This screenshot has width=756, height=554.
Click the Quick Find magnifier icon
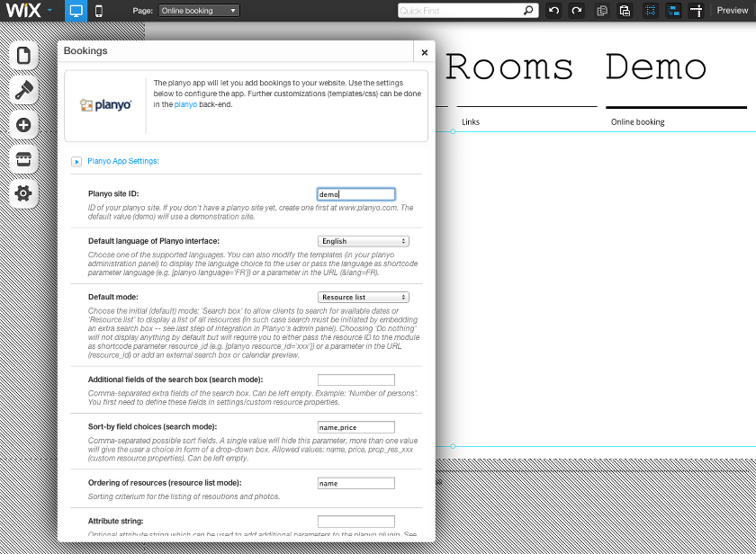point(529,10)
